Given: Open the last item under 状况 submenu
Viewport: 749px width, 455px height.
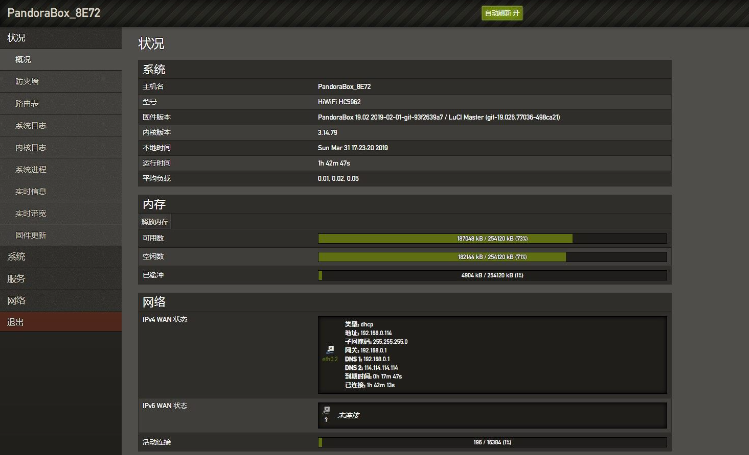Looking at the screenshot, I should point(31,235).
